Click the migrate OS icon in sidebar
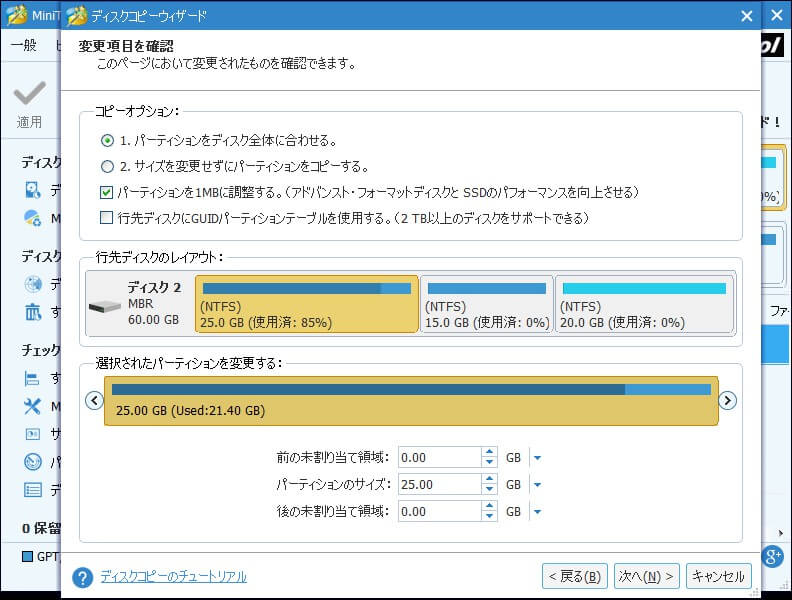This screenshot has height=600, width=792. (32, 218)
